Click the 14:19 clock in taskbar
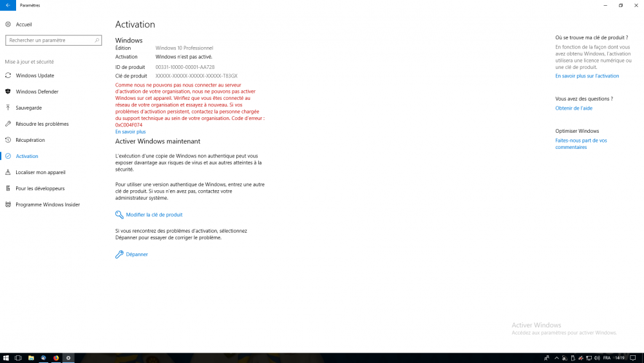Screen dimensions: 644x363 point(620,358)
